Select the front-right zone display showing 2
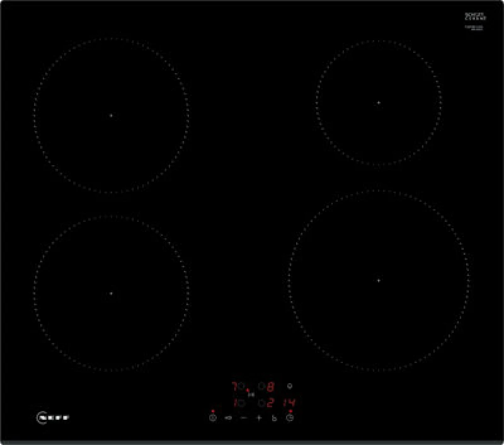The height and width of the screenshot is (445, 504). coord(270,402)
